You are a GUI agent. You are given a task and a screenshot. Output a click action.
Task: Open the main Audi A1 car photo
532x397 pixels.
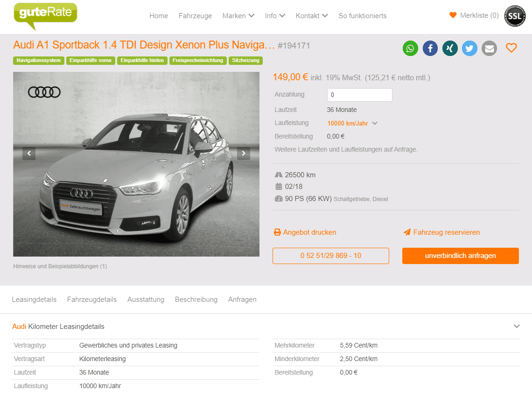coord(136,164)
